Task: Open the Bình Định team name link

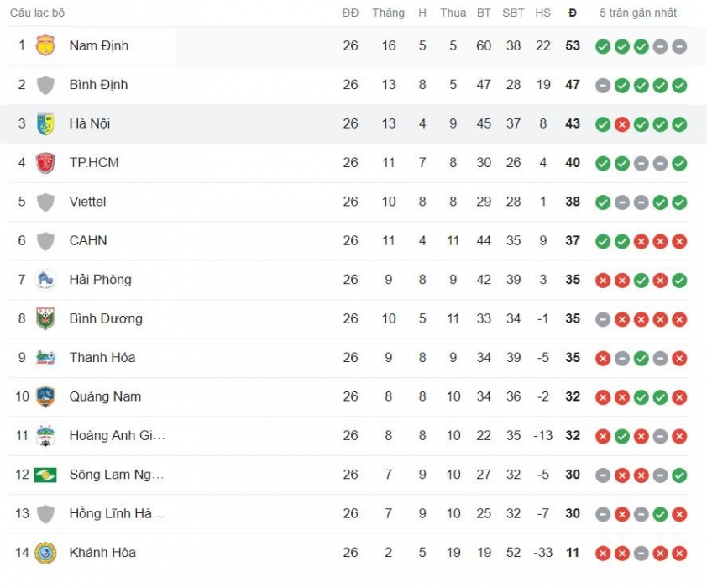Action: 98,85
